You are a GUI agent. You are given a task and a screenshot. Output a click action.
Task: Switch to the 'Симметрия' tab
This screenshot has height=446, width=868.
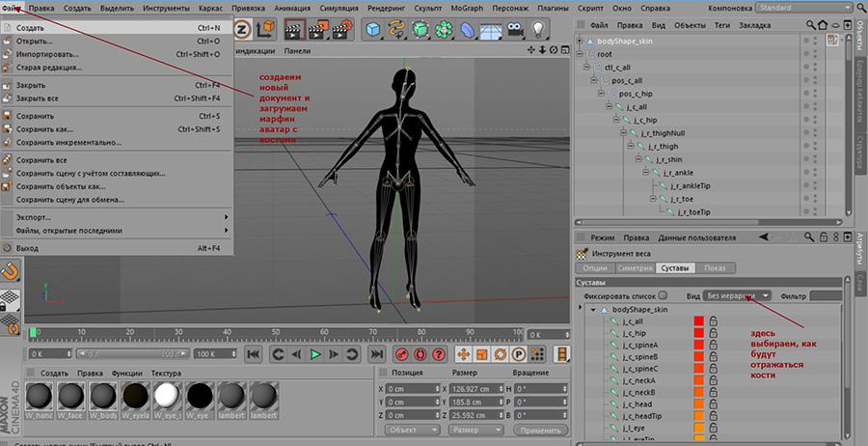tap(636, 267)
